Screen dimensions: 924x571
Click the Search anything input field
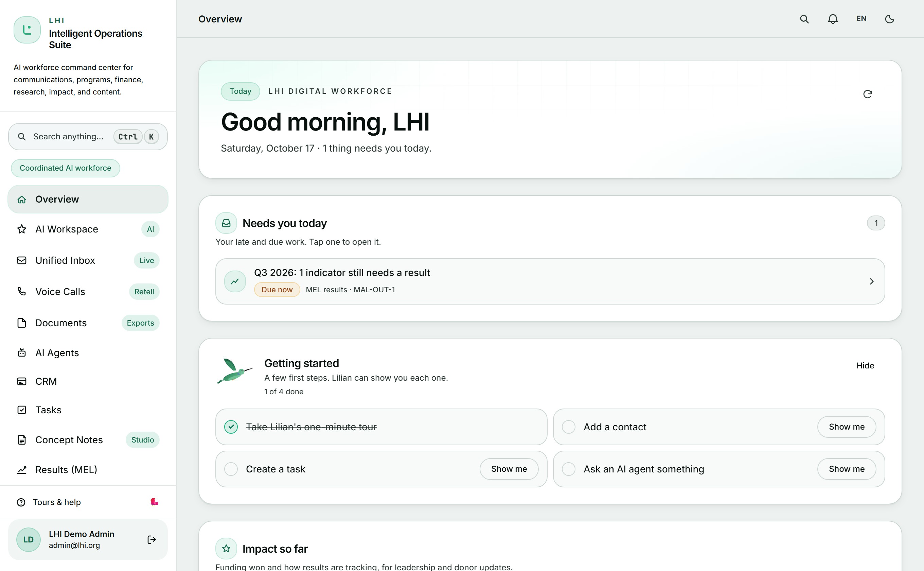pyautogui.click(x=88, y=137)
